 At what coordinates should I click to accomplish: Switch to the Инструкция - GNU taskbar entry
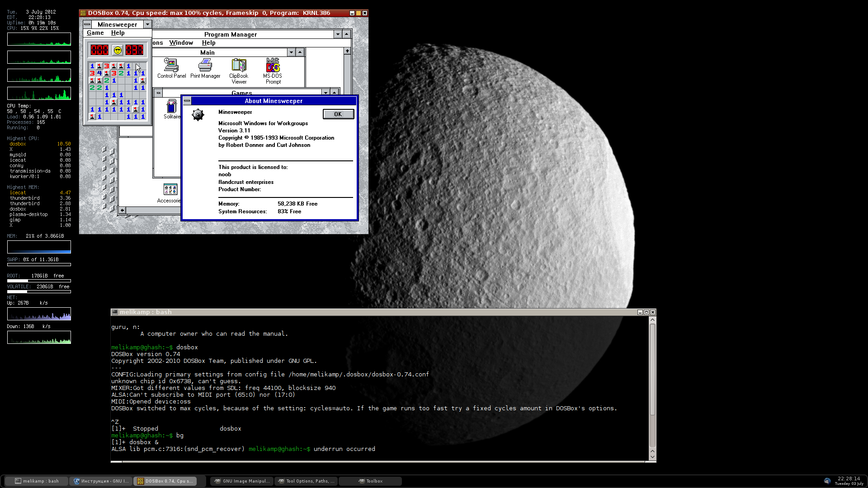(101, 481)
